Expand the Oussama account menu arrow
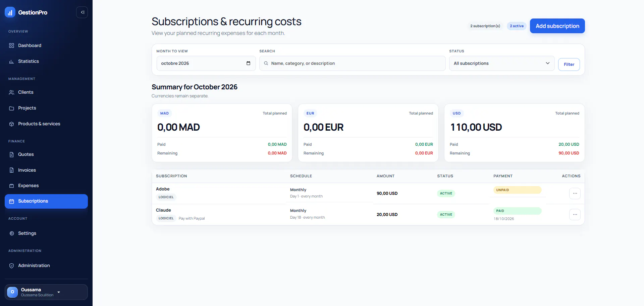644x306 pixels. 59,292
